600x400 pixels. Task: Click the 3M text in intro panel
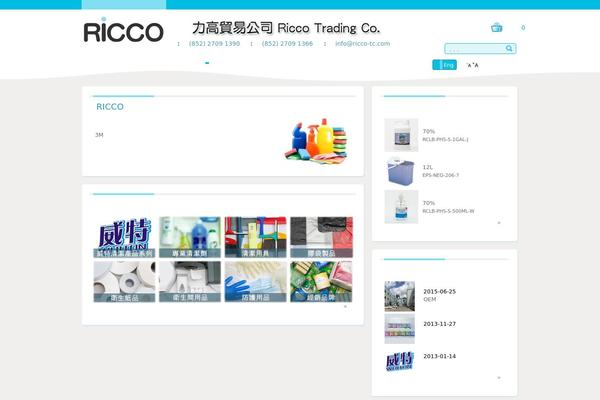coord(99,135)
